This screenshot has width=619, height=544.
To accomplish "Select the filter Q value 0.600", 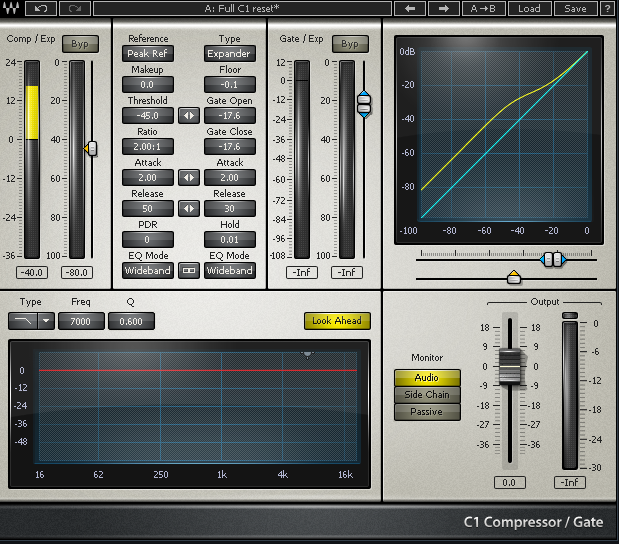I will [x=131, y=321].
